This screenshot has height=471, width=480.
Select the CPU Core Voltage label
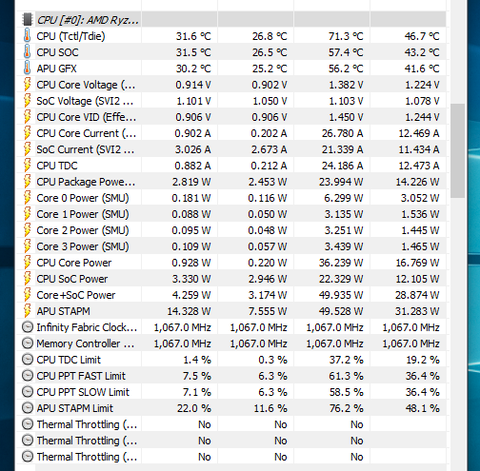tap(86, 85)
